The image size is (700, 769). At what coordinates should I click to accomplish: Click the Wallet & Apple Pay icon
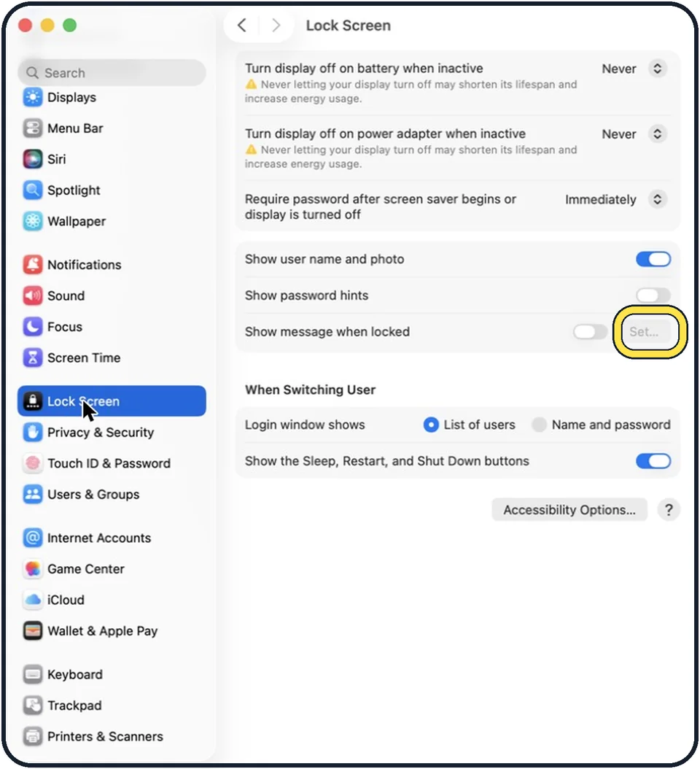coord(33,631)
